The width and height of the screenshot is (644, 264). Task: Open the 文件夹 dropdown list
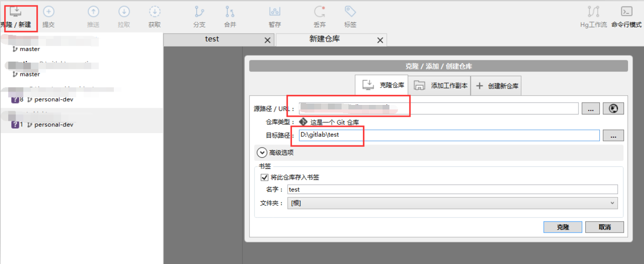pyautogui.click(x=452, y=203)
